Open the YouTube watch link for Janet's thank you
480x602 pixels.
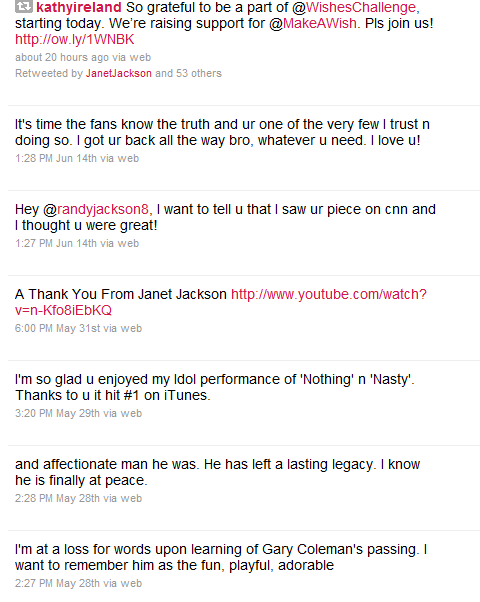coord(221,302)
